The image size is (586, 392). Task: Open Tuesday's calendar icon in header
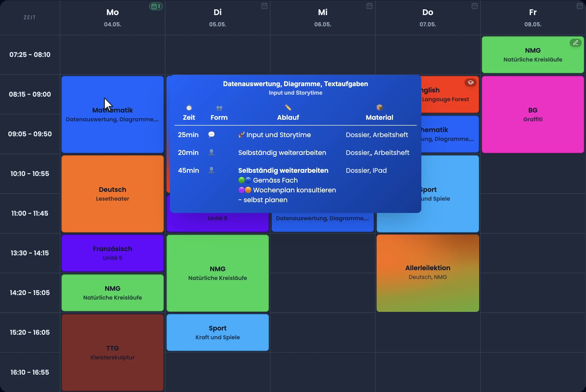coord(264,6)
